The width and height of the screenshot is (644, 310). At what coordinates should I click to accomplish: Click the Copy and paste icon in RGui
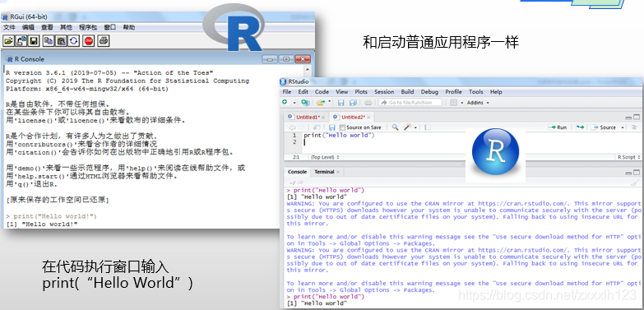[73, 40]
